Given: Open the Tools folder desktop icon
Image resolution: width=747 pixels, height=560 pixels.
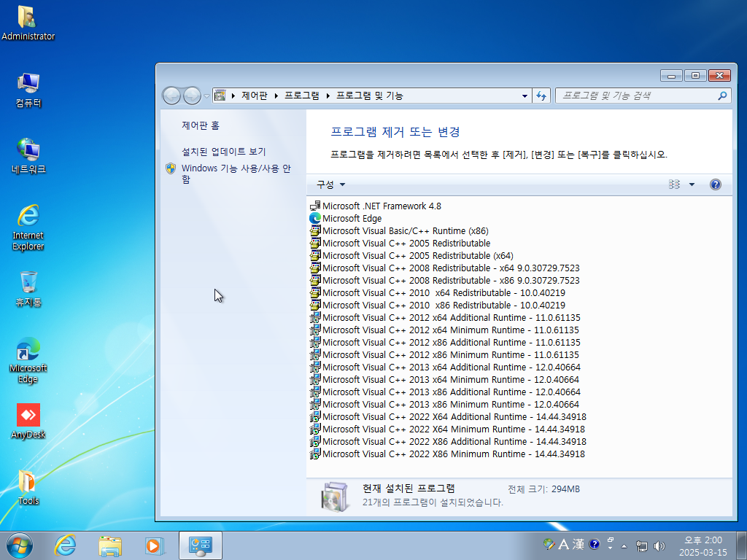Looking at the screenshot, I should tap(28, 487).
